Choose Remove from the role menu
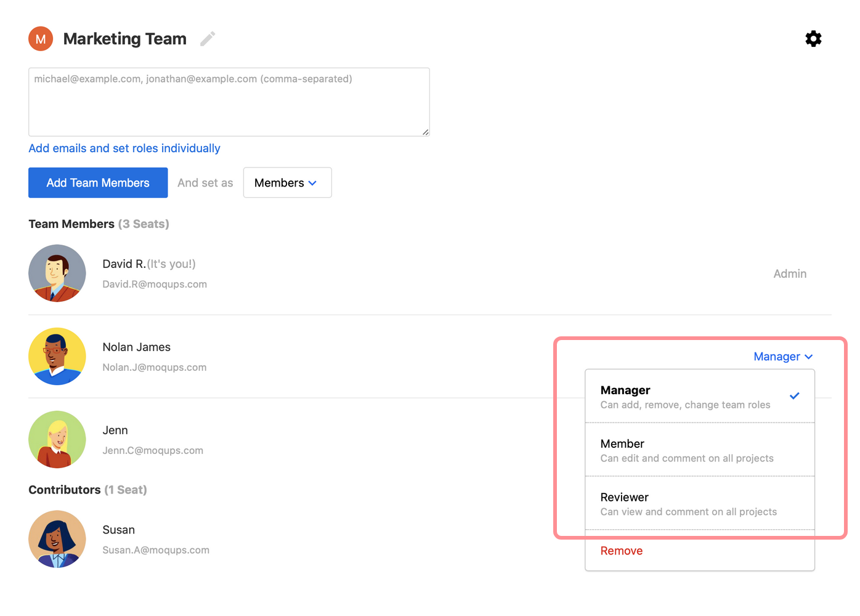The width and height of the screenshot is (860, 616). [x=621, y=550]
